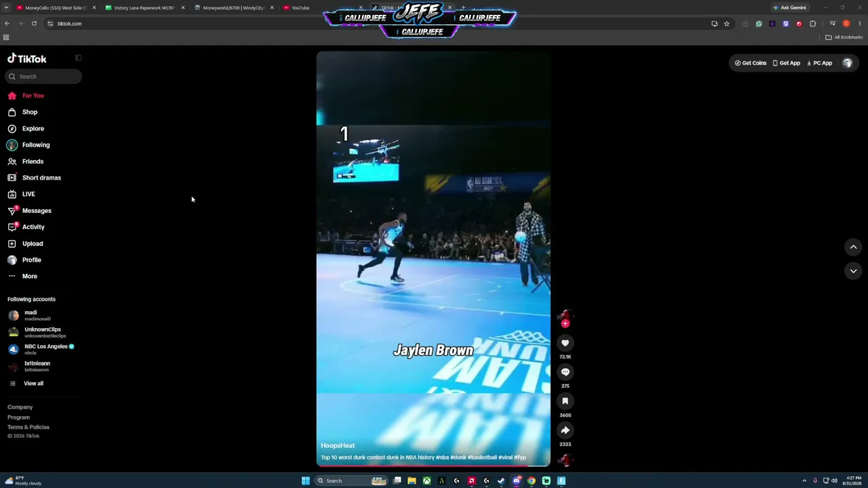Image resolution: width=868 pixels, height=488 pixels.
Task: Bookmark this page with the star icon
Action: pos(726,24)
